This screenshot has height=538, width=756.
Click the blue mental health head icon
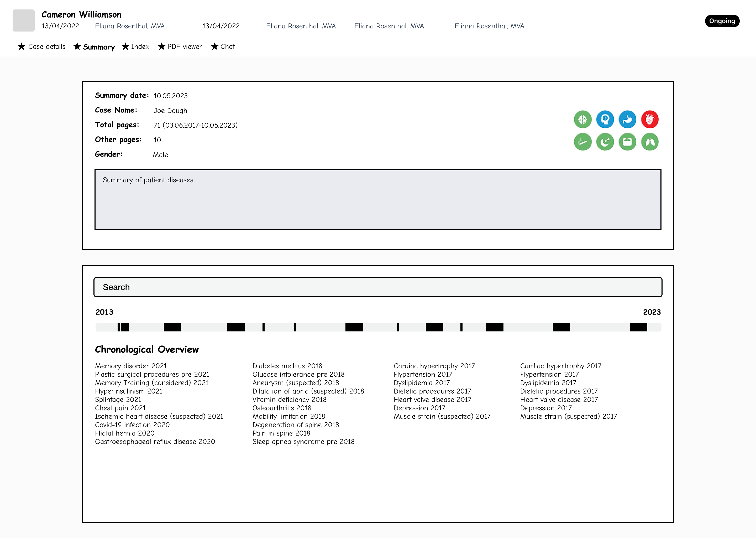(605, 119)
